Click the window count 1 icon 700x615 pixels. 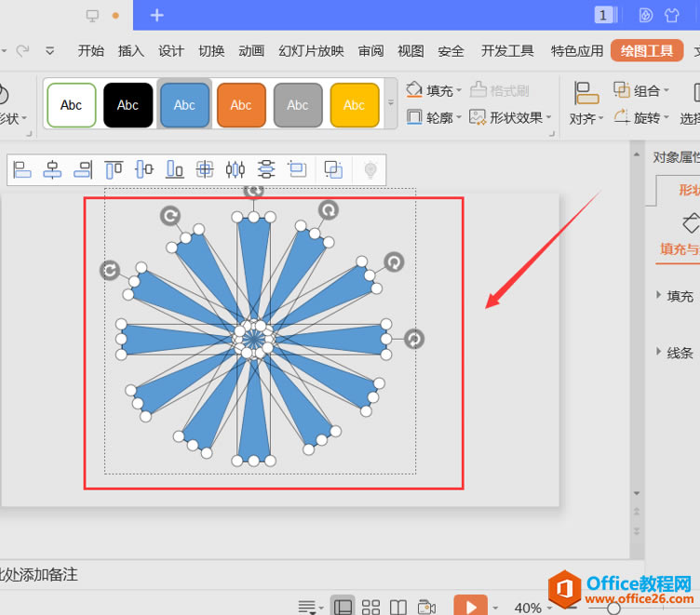(x=606, y=15)
